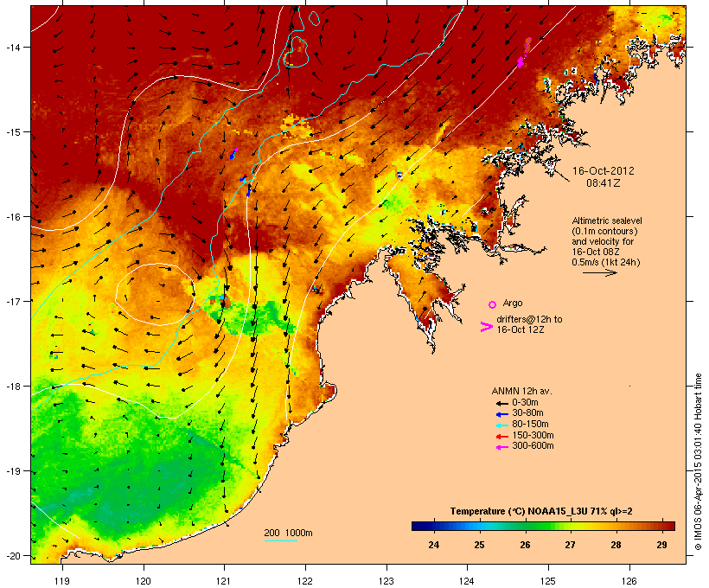Screen dimensions: 709x588
Task: Click the small cyan closed contour near 122E top
Action: tap(314, 17)
